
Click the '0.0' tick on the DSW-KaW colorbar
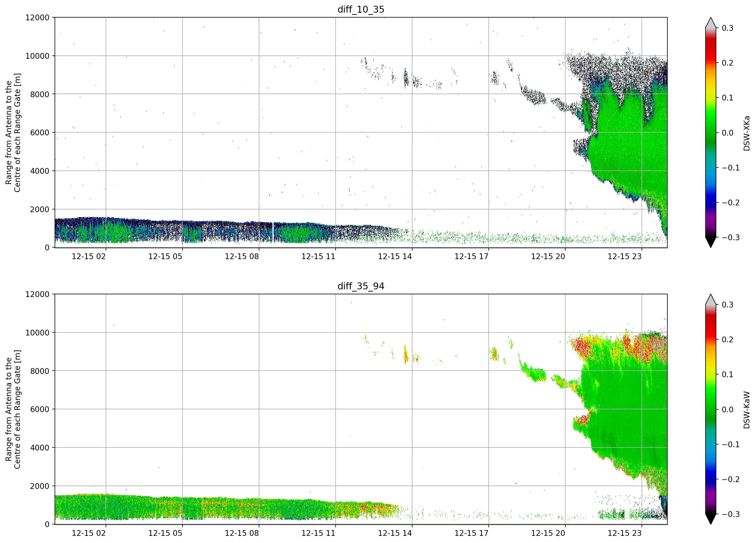727,410
